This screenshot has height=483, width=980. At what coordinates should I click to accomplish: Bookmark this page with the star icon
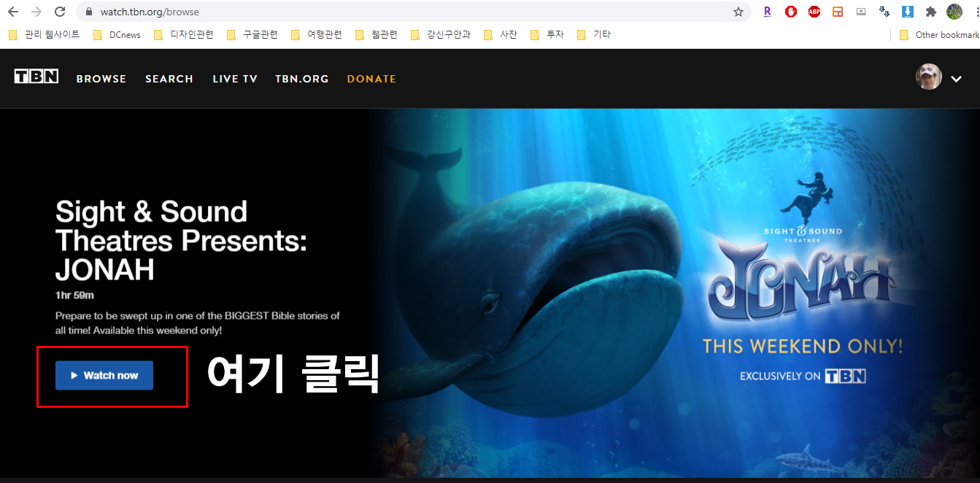point(738,12)
